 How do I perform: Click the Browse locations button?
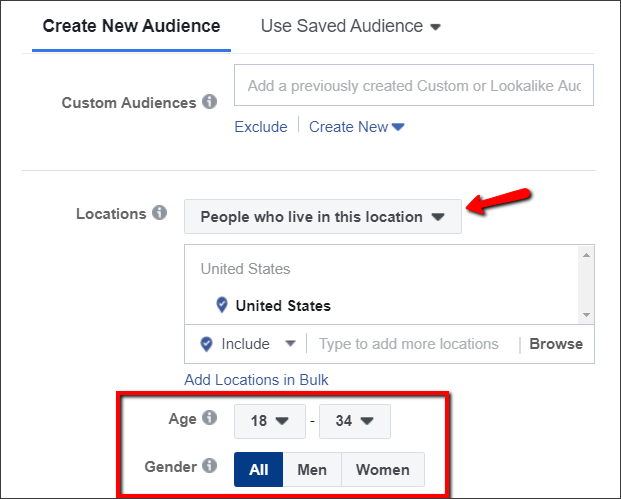point(556,344)
